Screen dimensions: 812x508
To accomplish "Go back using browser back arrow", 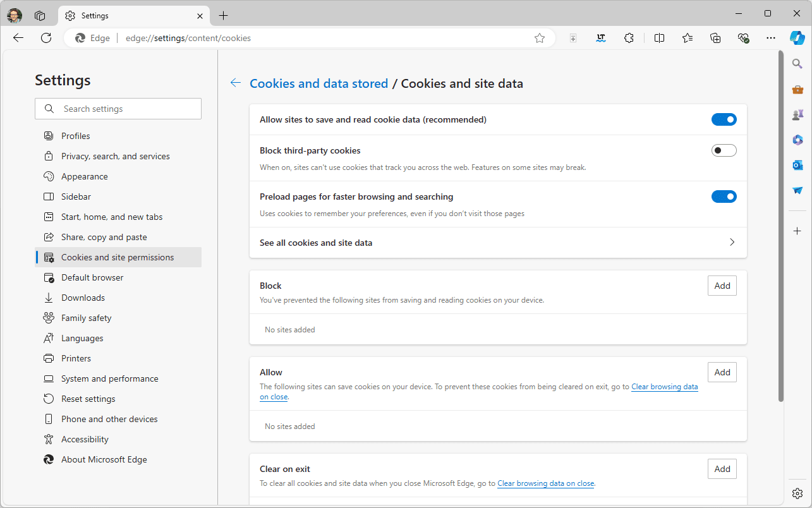I will point(18,38).
